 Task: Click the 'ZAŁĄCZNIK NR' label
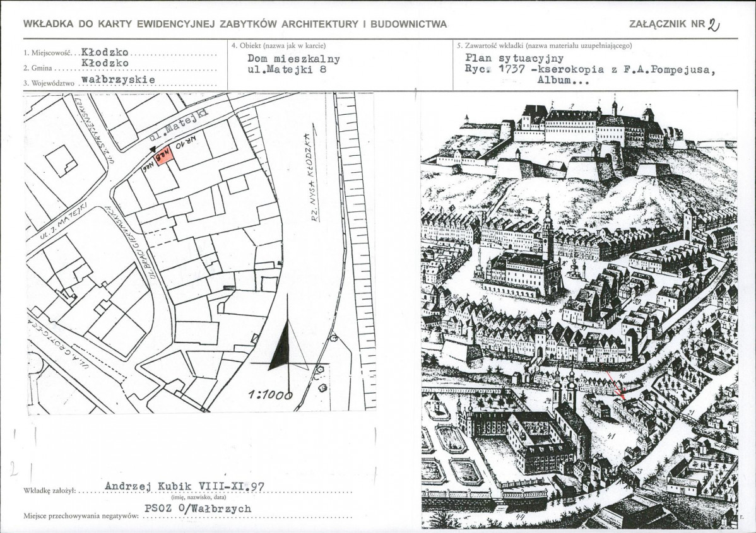(667, 24)
